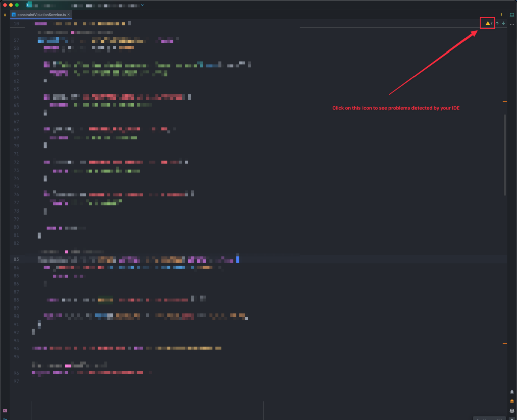The height and width of the screenshot is (420, 517).
Task: Open the inspection warnings widget showing 2 problems
Action: point(489,23)
